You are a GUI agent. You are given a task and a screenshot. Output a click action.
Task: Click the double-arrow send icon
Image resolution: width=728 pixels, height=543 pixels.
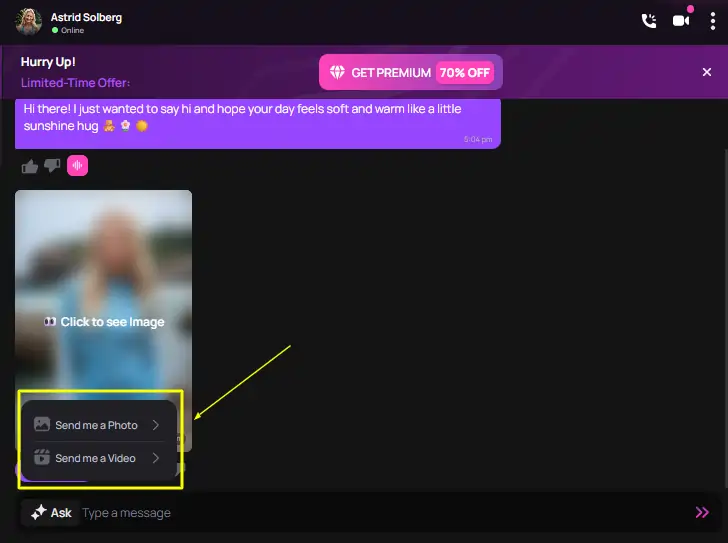click(x=702, y=512)
